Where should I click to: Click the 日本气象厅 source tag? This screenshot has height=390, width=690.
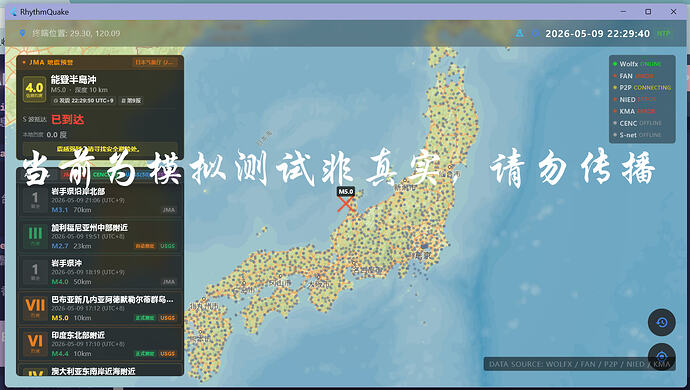pyautogui.click(x=154, y=63)
